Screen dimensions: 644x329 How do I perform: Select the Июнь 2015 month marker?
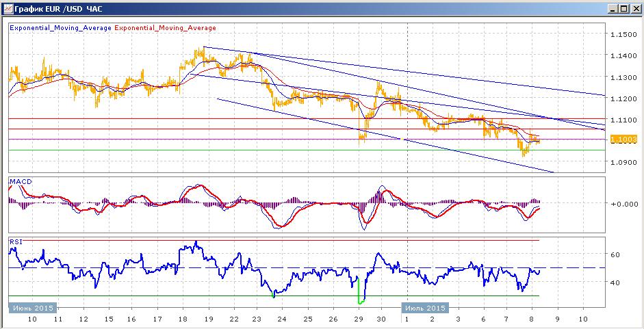[x=33, y=308]
